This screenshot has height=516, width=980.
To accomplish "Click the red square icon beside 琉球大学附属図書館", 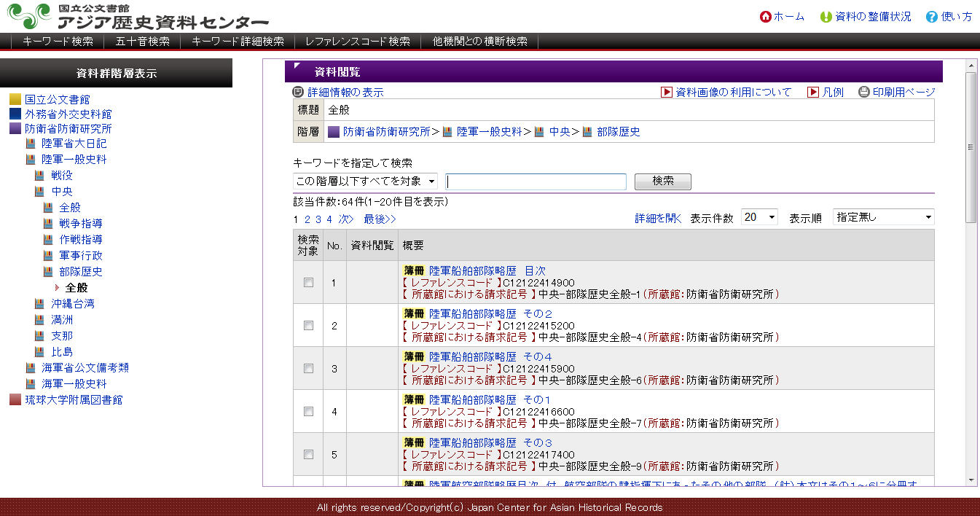I will pos(15,399).
